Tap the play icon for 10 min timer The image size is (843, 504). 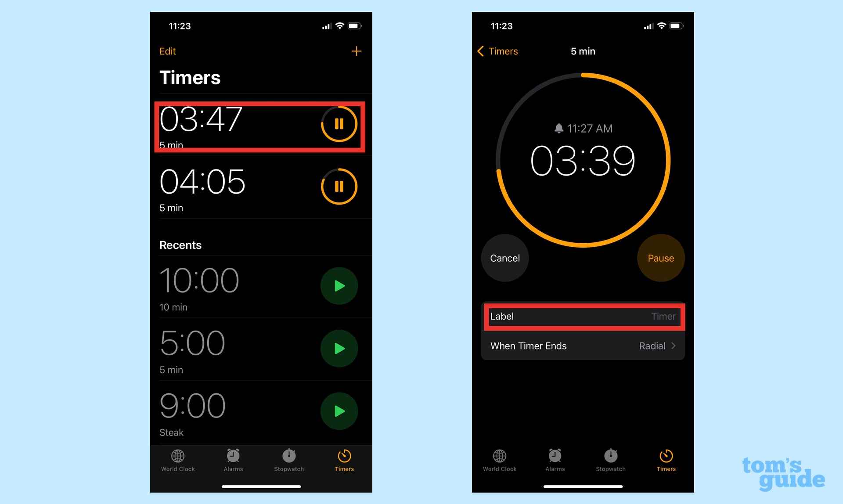click(x=339, y=286)
